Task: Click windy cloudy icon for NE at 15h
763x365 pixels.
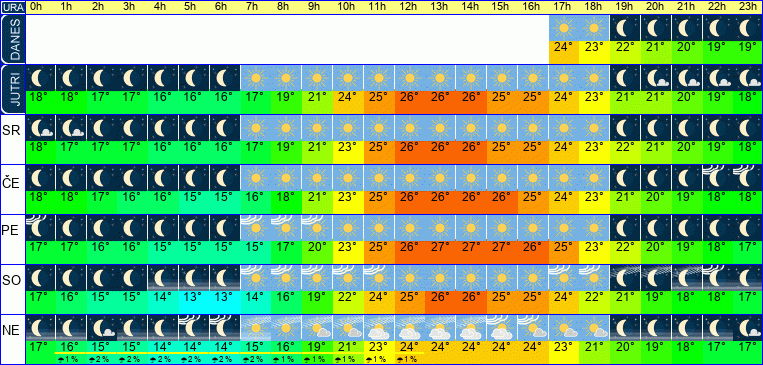Action: (x=502, y=328)
